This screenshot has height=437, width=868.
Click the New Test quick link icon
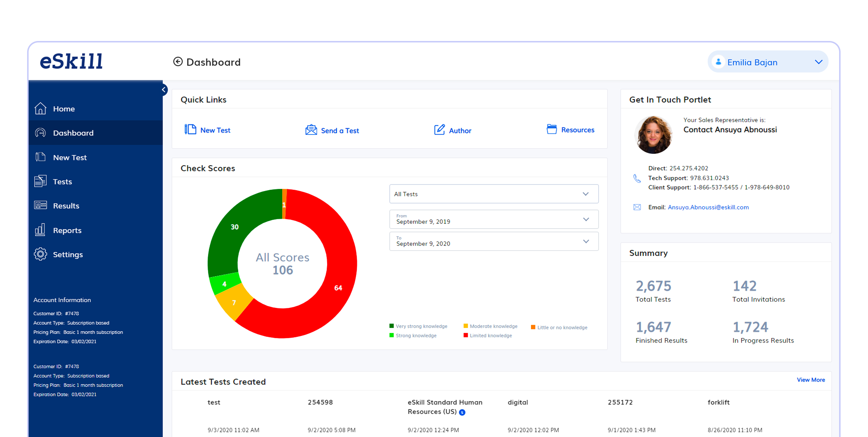190,129
